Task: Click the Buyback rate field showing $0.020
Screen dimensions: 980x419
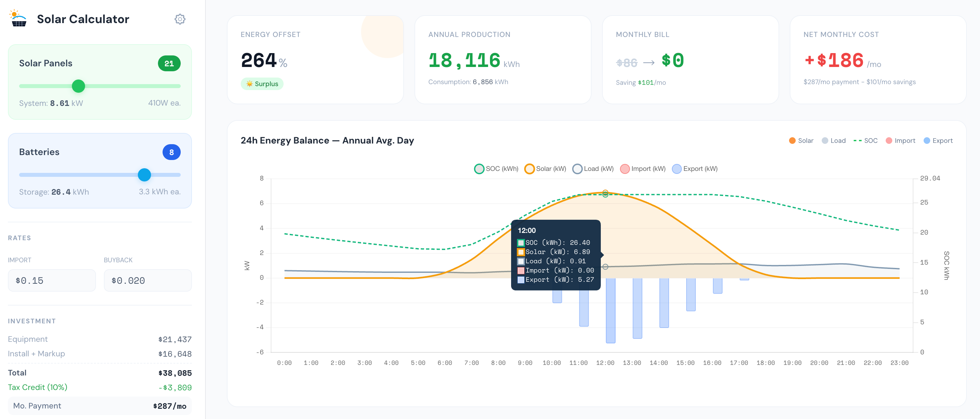Action: coord(148,280)
